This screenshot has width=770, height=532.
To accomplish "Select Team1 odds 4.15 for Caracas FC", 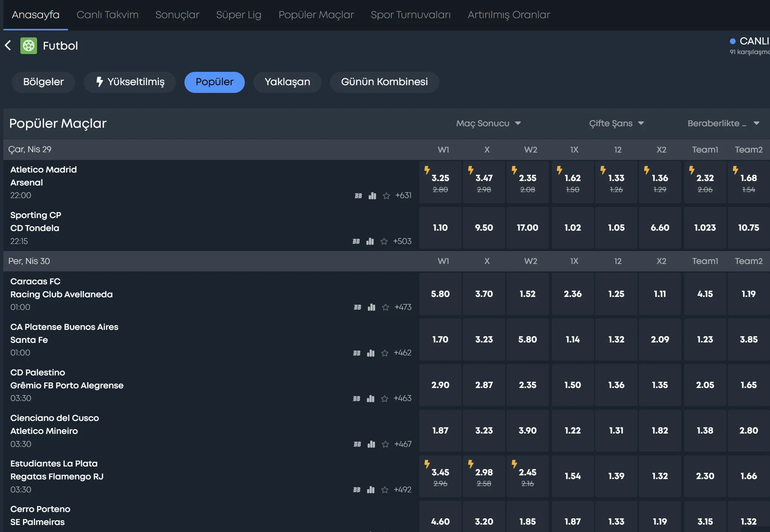I will (x=705, y=294).
